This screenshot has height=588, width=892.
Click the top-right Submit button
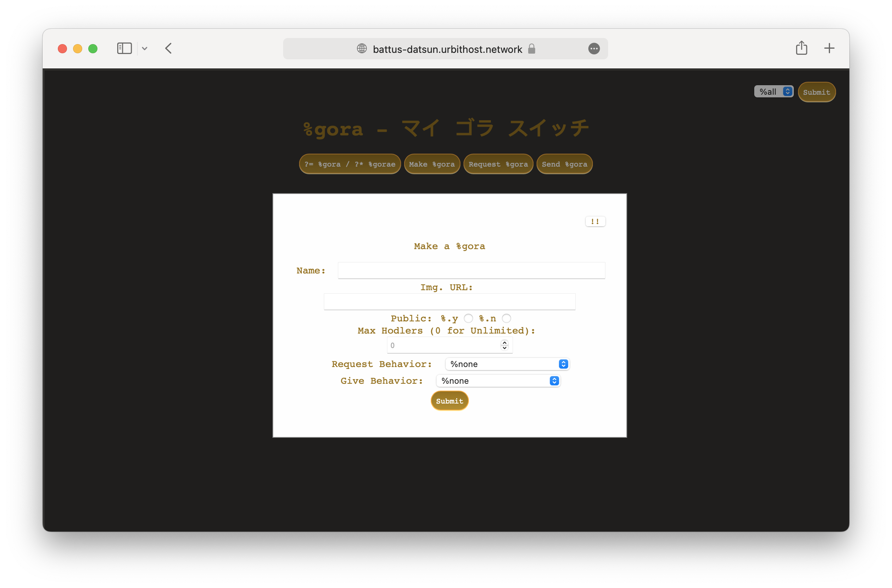[x=817, y=92]
